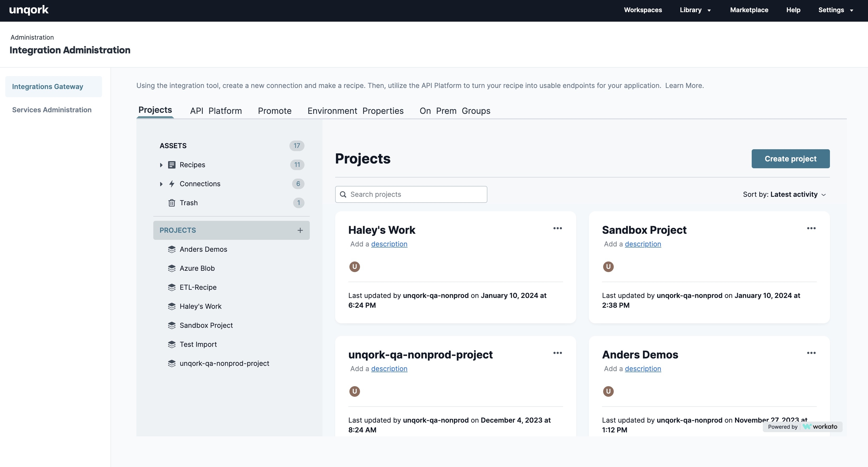
Task: Click description link on Haley's Work card
Action: pos(389,244)
